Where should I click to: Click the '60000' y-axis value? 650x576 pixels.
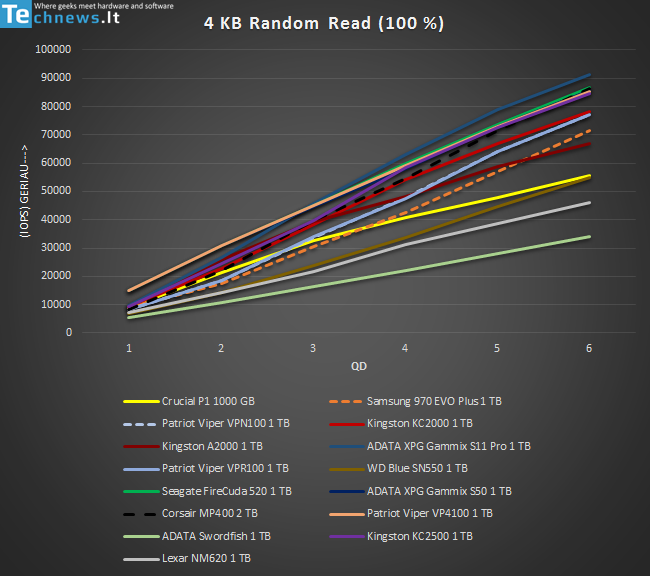56,163
